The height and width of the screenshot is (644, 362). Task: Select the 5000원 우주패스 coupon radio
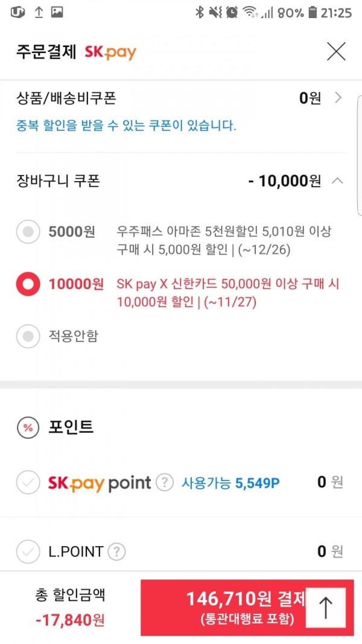[x=28, y=232]
